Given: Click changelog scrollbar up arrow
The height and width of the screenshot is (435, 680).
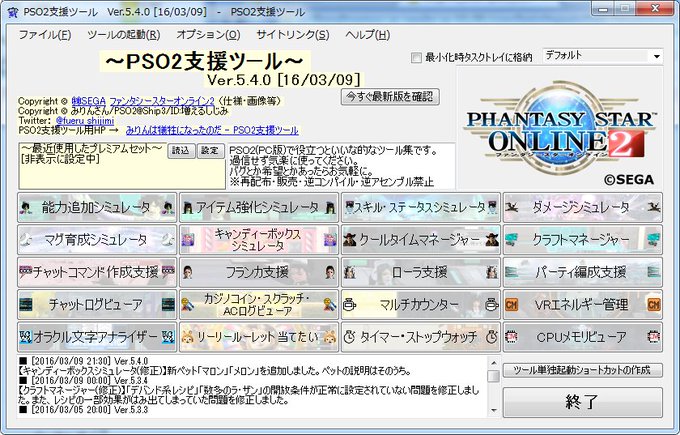Looking at the screenshot, I should tap(493, 363).
